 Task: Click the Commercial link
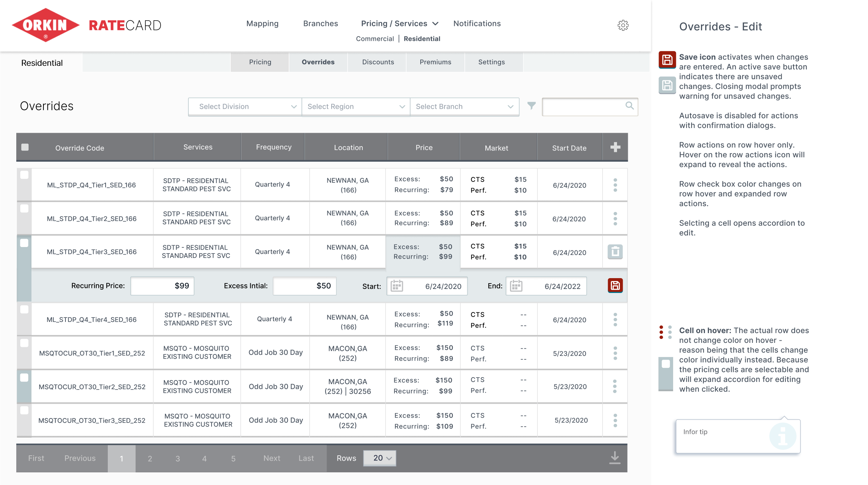coord(375,39)
